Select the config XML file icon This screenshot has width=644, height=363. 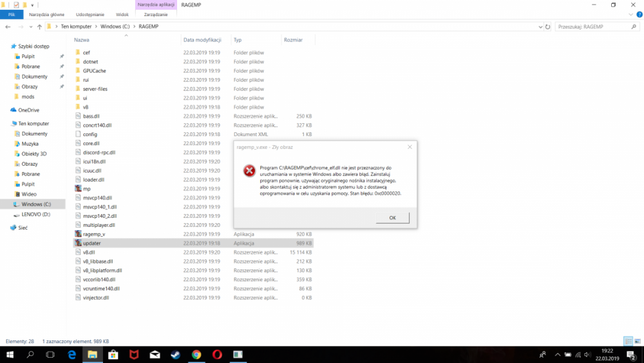pos(78,134)
